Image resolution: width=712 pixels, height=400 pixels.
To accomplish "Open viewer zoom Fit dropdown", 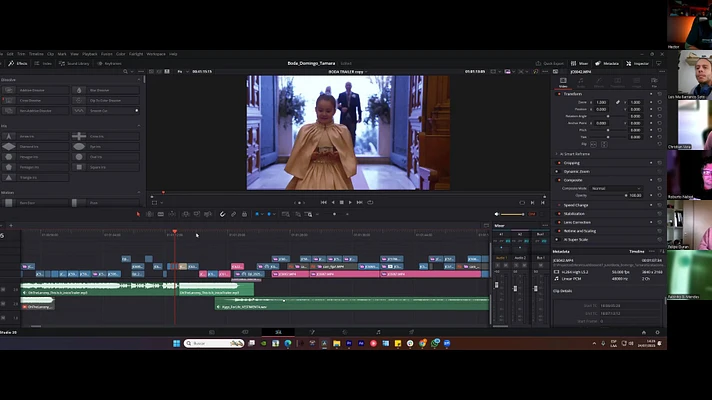I will pos(183,72).
